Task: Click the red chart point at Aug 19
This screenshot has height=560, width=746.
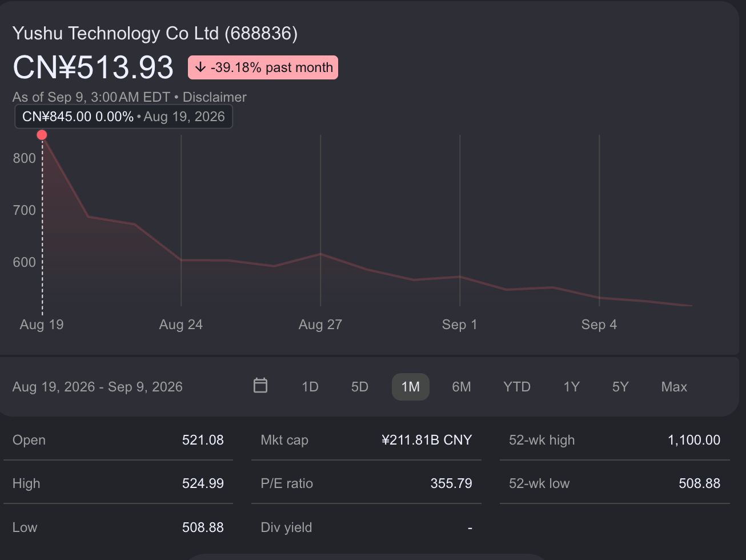Action: pos(42,135)
